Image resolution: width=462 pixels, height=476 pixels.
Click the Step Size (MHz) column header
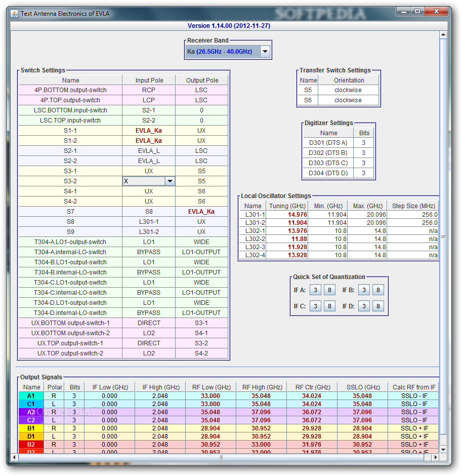[413, 206]
